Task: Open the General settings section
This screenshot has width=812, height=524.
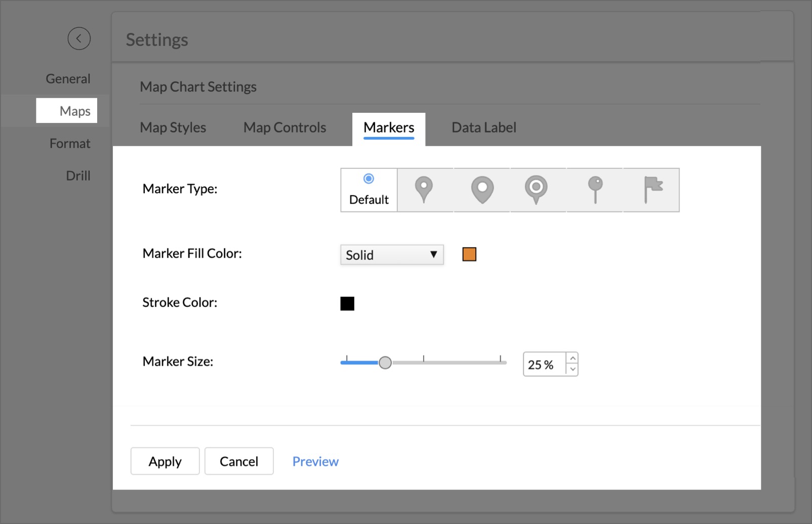Action: (x=68, y=79)
